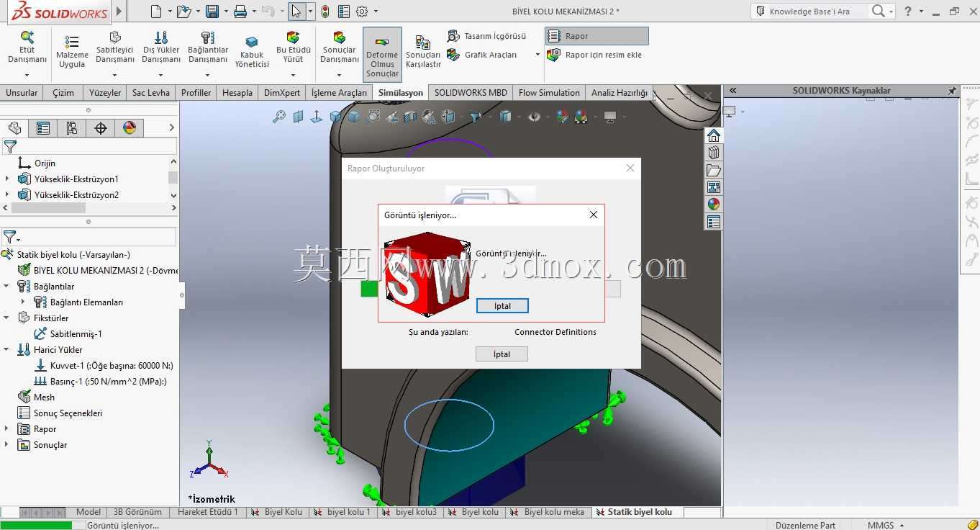Viewport: 980px width, 530px height.
Task: Click Rapor için resim ekle
Action: pos(594,55)
